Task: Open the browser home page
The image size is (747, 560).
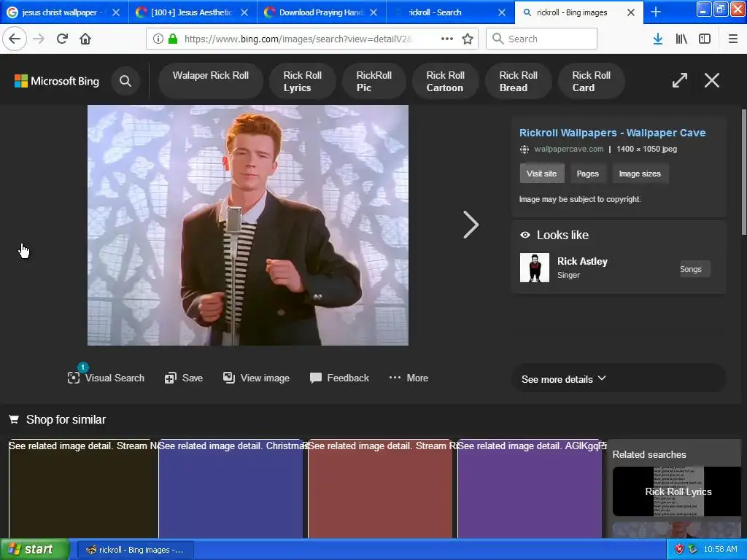Action: (85, 39)
